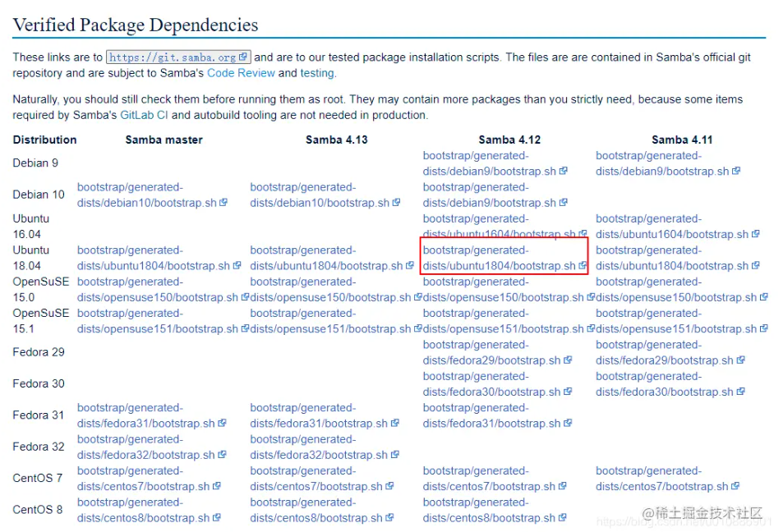Open centos7 bootstrap.sh under Samba 4.13

322,478
